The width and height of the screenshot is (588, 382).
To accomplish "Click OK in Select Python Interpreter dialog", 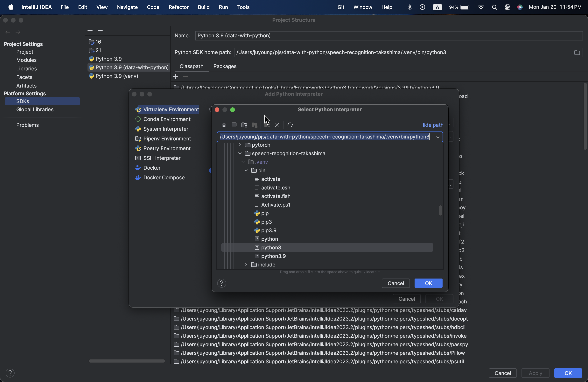I will pos(428,283).
